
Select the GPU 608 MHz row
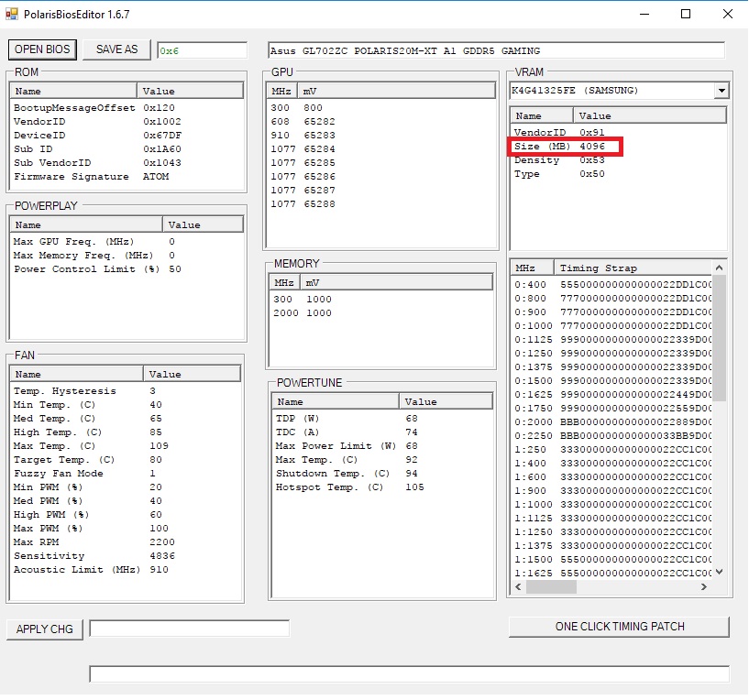(380, 122)
